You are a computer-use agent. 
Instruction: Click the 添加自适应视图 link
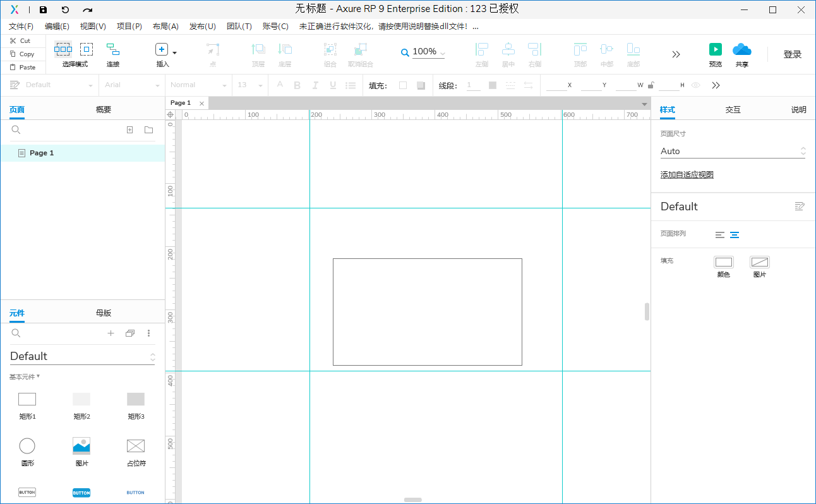tap(687, 175)
